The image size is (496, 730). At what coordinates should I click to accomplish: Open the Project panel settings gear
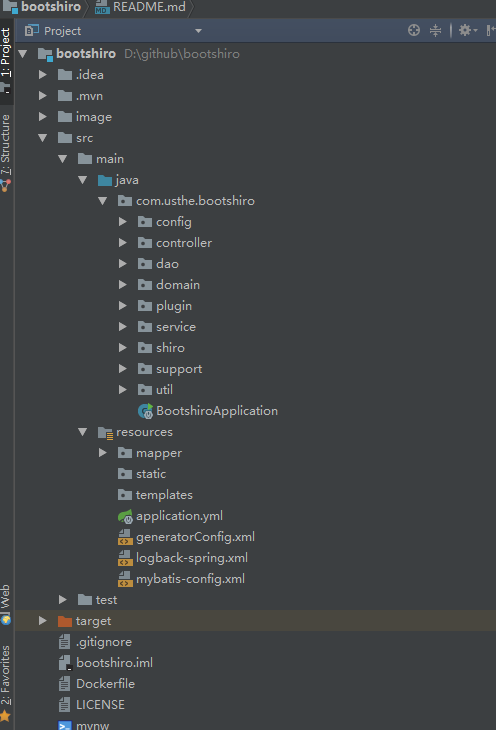coord(468,31)
